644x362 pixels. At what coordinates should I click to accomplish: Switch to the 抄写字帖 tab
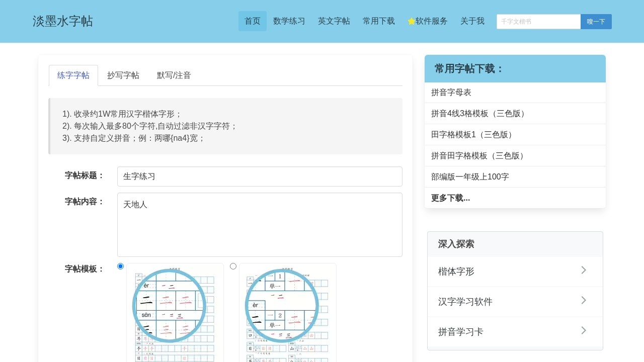123,75
